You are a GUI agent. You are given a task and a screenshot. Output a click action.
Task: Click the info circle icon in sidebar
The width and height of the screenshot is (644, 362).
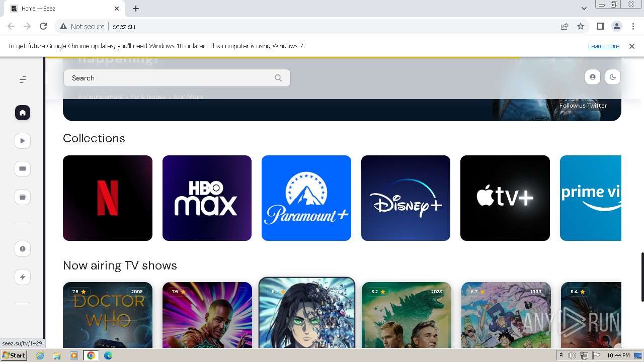click(23, 249)
